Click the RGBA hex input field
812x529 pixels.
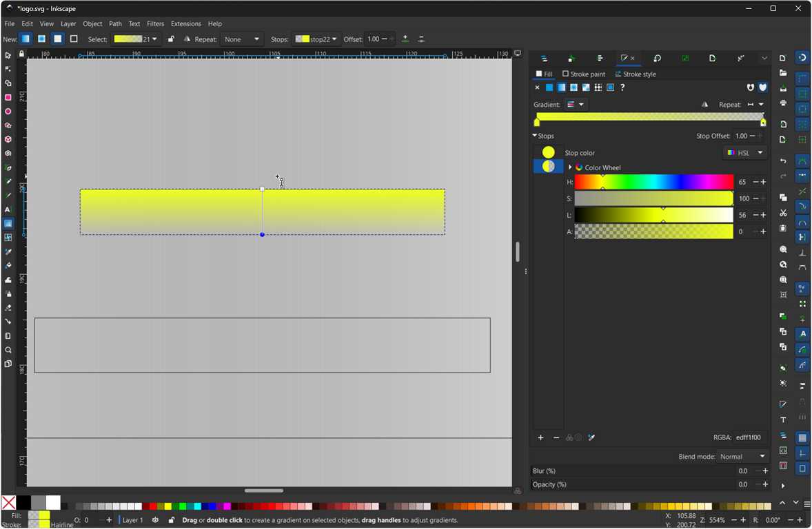pyautogui.click(x=749, y=437)
